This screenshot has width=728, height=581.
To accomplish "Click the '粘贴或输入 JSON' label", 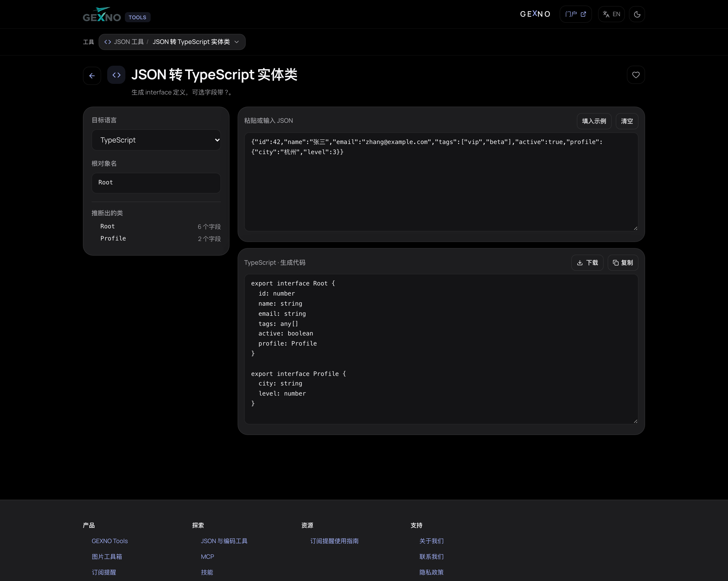I will [268, 120].
